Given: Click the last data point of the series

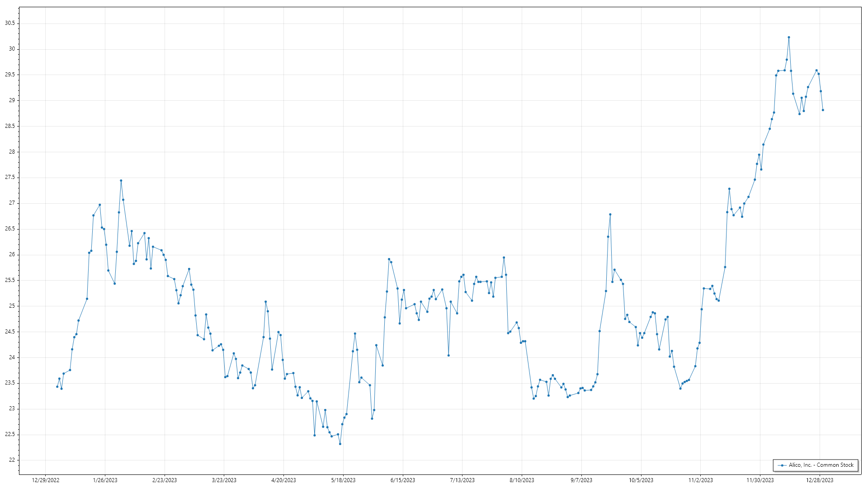Looking at the screenshot, I should click(823, 110).
